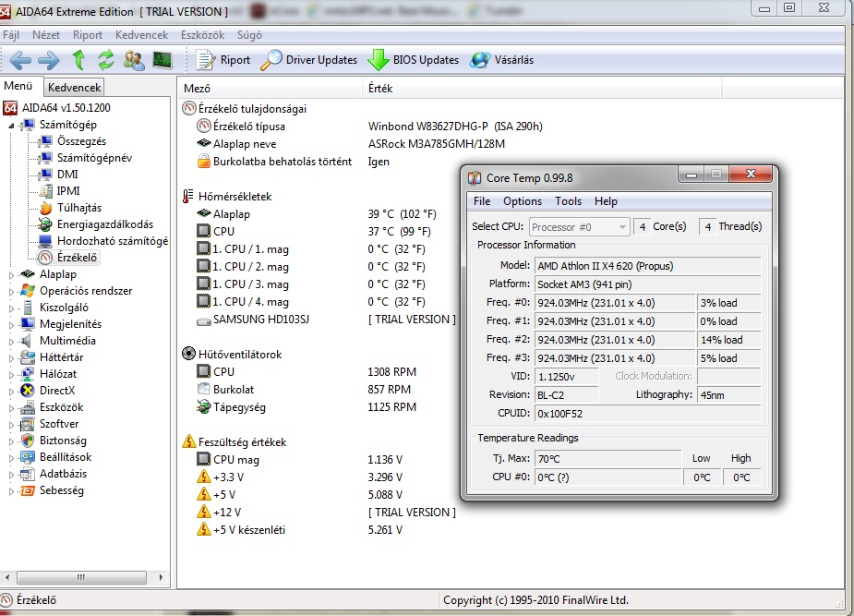
Task: Click the Szoftver tree item icon
Action: pyautogui.click(x=28, y=424)
